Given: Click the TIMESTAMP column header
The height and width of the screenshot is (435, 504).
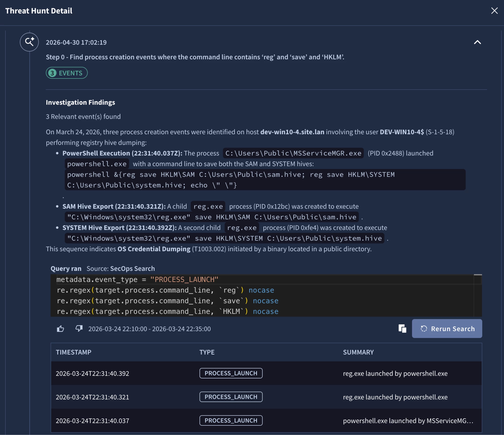Looking at the screenshot, I should (x=74, y=352).
